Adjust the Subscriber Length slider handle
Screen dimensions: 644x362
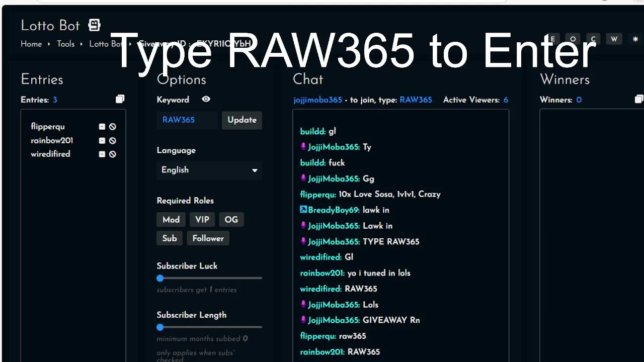[x=160, y=327]
